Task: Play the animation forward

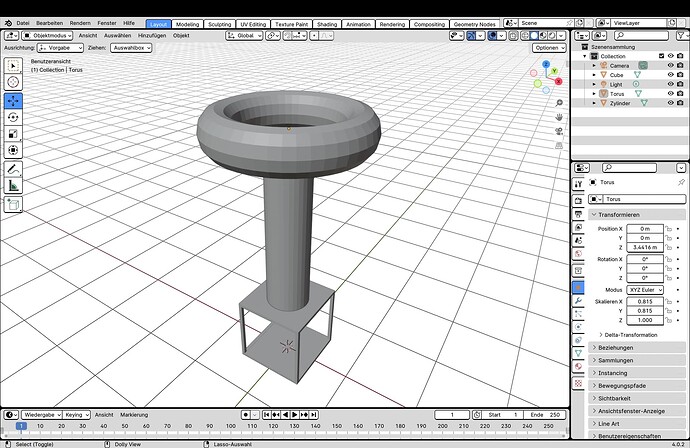Action: (295, 415)
